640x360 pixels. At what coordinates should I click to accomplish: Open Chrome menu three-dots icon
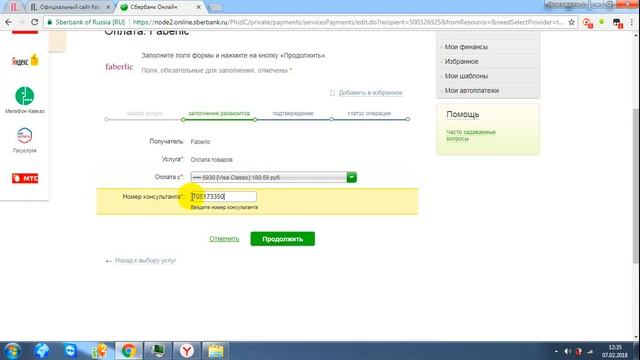point(631,22)
